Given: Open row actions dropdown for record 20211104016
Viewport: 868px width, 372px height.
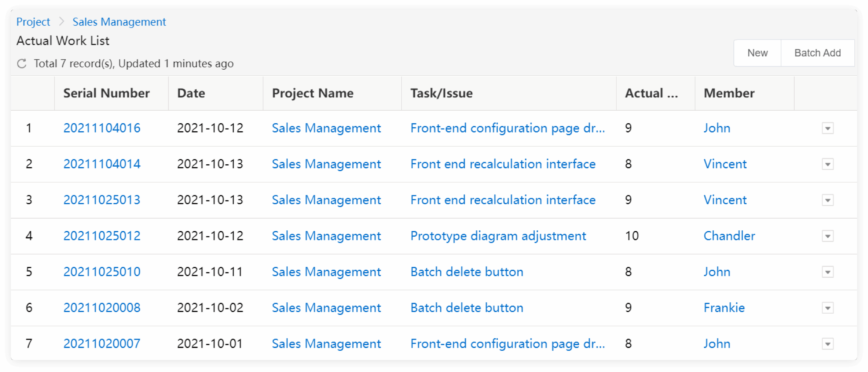Looking at the screenshot, I should click(x=827, y=128).
